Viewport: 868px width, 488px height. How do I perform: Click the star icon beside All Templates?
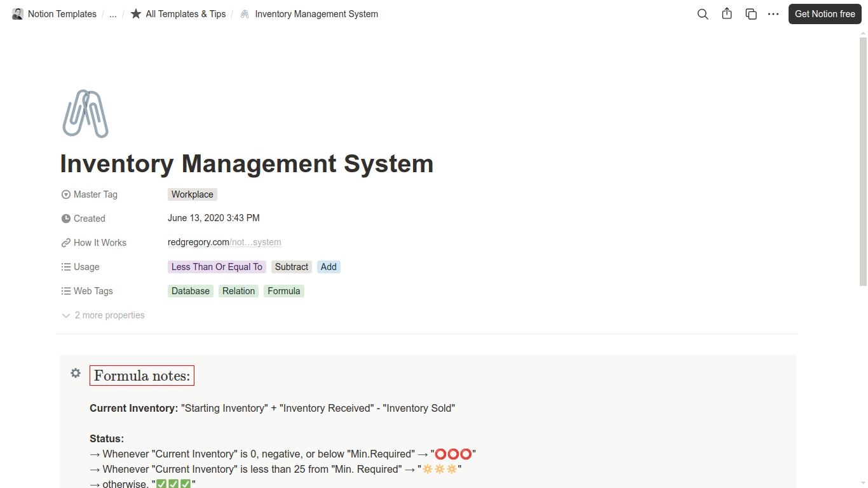pyautogui.click(x=136, y=14)
